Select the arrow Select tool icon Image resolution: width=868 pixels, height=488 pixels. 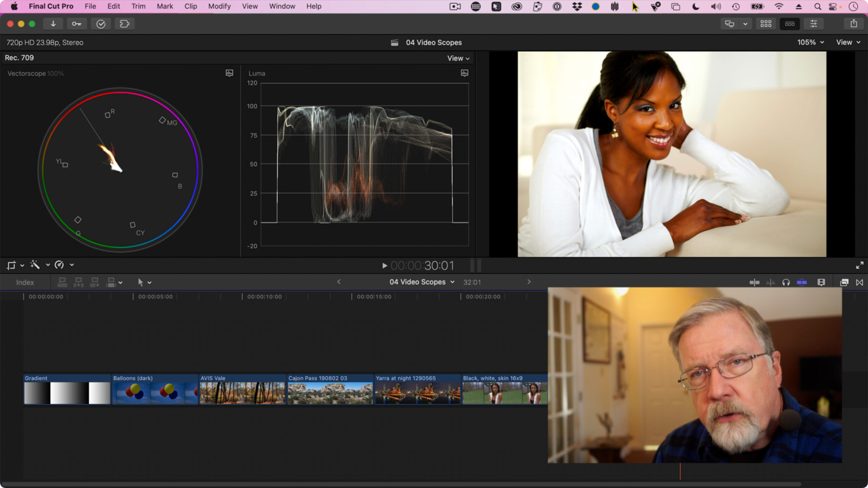pos(140,282)
